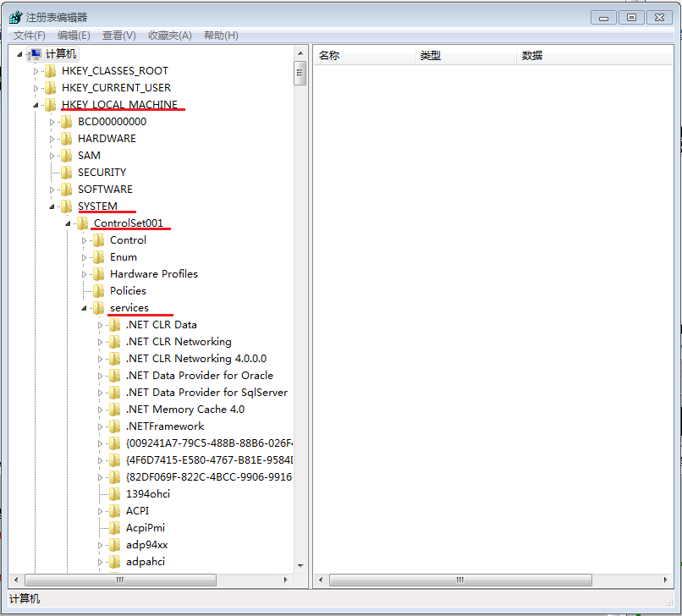Screen dimensions: 682x616
Task: Click the HKEY_LOCAL_MACHINE folder icon
Action: [x=51, y=104]
